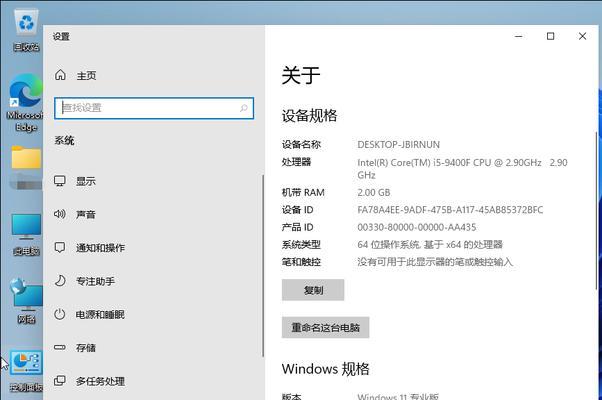
Task: Click the notification icon next to 通知和操作
Action: tap(60, 247)
